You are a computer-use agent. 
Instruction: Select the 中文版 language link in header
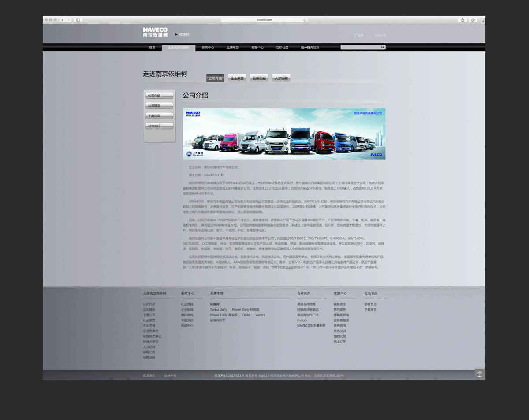(x=359, y=35)
